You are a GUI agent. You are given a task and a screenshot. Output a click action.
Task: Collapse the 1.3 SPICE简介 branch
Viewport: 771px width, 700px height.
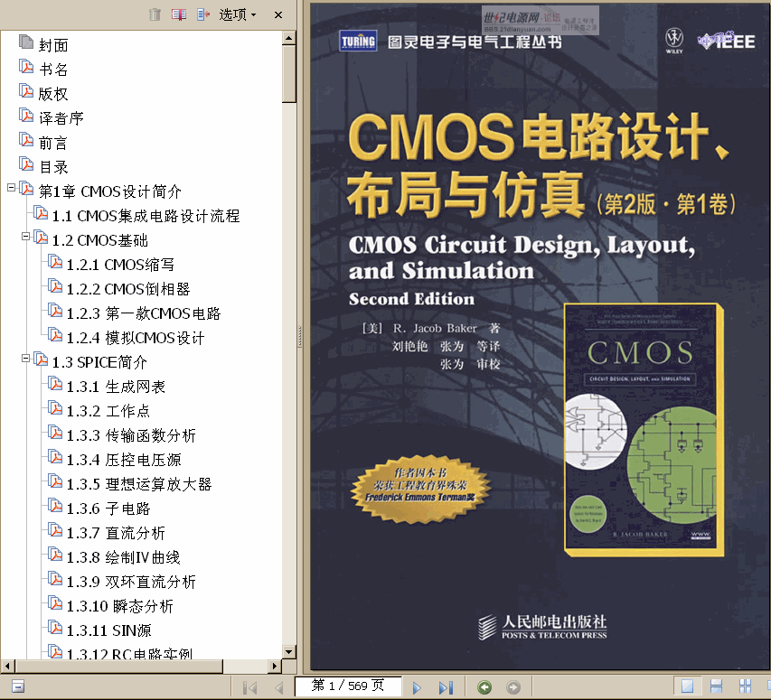coord(25,358)
